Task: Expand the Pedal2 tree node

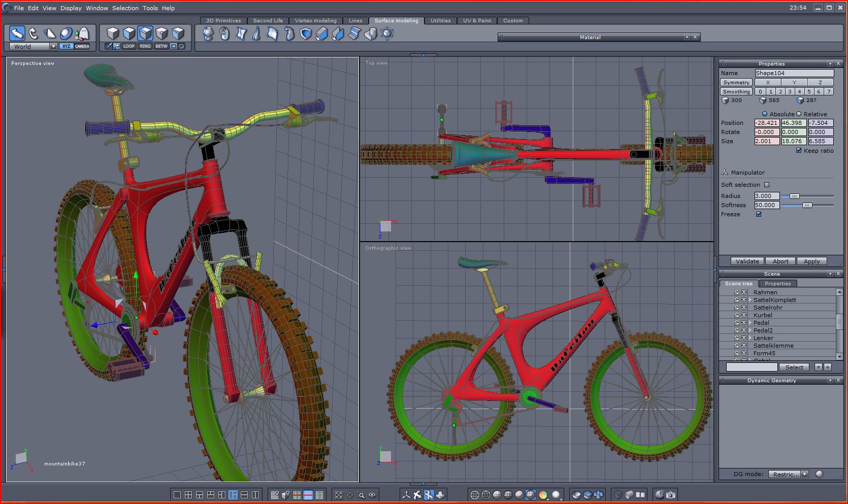Action: click(750, 330)
